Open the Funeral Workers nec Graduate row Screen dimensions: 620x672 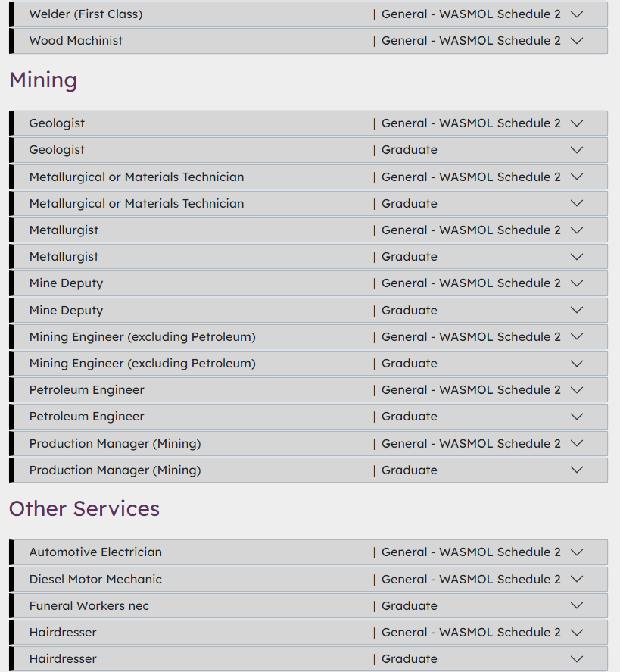577,606
